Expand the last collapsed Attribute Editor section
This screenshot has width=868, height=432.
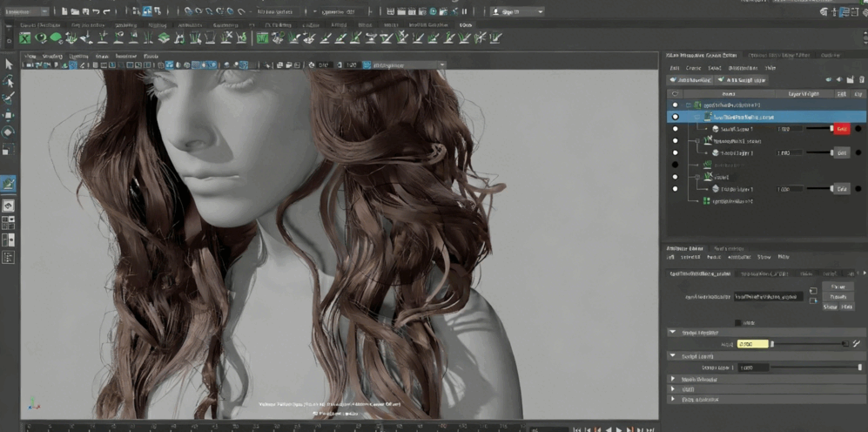tap(673, 399)
